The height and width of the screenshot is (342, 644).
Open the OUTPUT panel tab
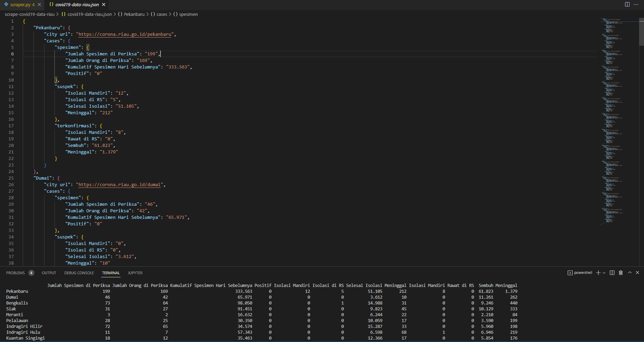(49, 273)
